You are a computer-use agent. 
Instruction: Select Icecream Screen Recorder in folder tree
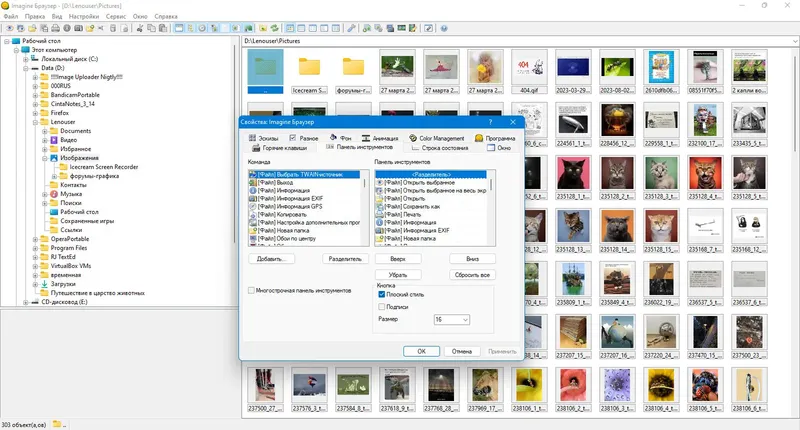104,167
